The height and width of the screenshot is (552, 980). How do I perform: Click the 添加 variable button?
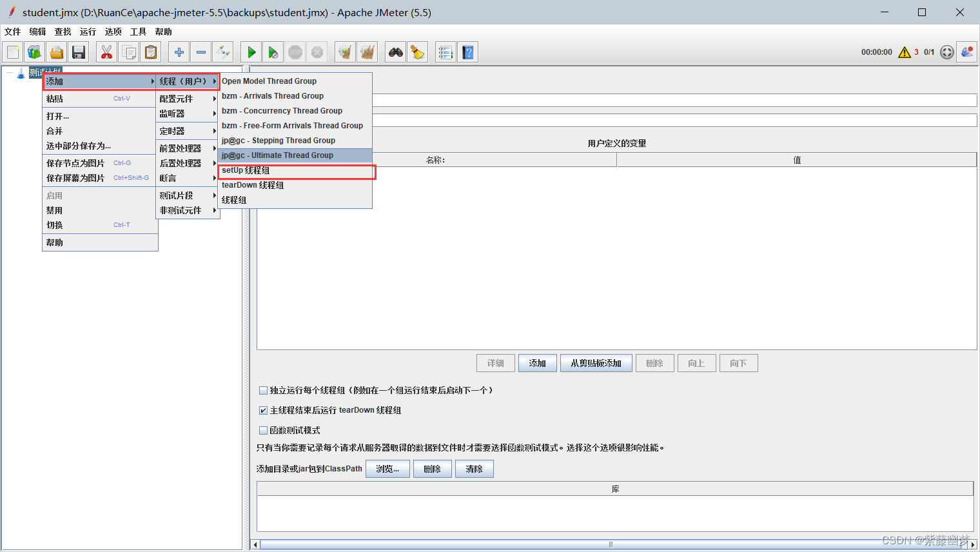(537, 363)
